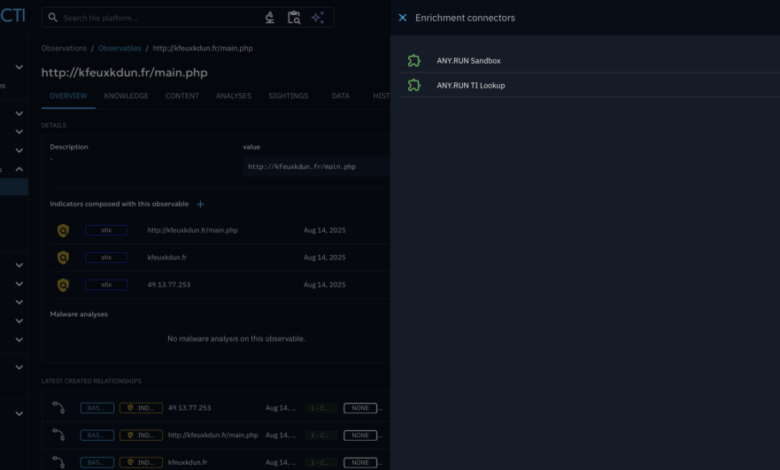The height and width of the screenshot is (470, 780).
Task: Click the BAS... chip in 49.13.77.253 relationship row
Action: coord(97,408)
